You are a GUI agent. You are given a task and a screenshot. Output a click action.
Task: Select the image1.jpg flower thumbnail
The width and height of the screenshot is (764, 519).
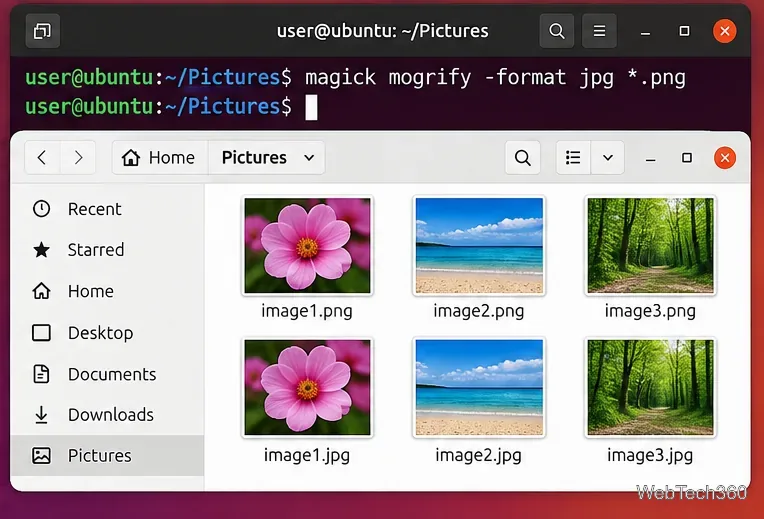(x=307, y=387)
